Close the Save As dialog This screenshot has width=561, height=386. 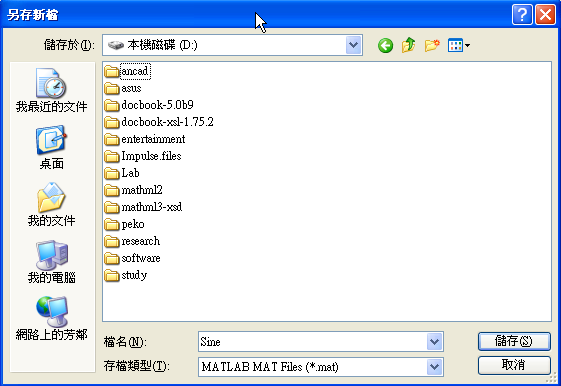[x=545, y=15]
